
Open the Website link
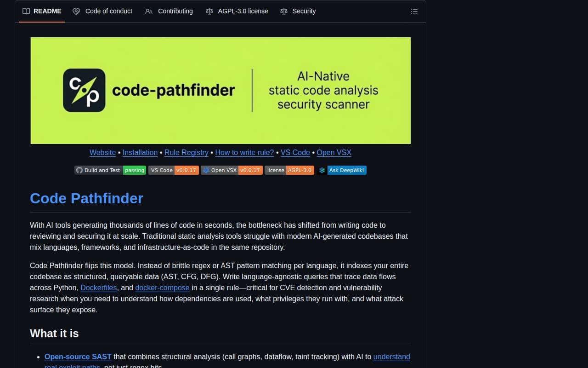coord(102,152)
